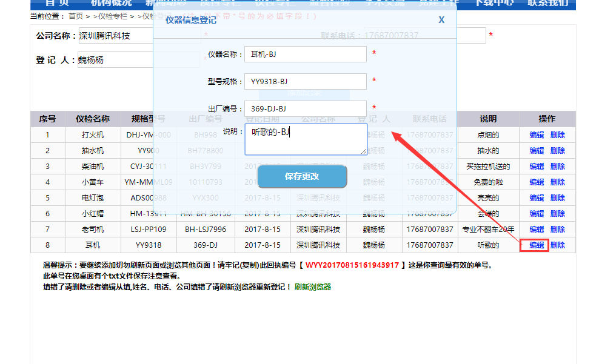Click the 抽水机 name cell
Viewport: 599px width, 364px height.
tap(93, 150)
